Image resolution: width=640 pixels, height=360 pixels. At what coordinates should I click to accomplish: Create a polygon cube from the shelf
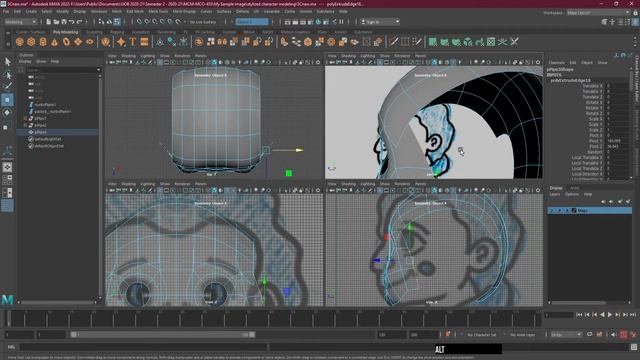click(x=31, y=42)
